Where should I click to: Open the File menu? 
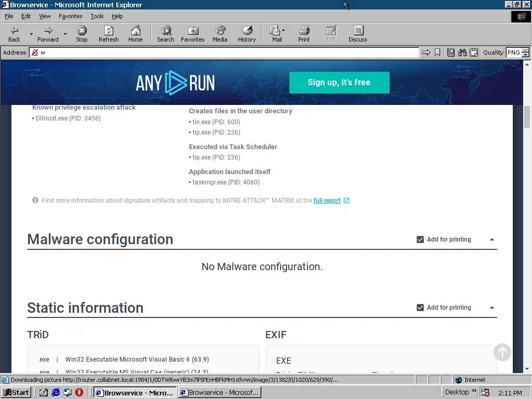tap(9, 16)
